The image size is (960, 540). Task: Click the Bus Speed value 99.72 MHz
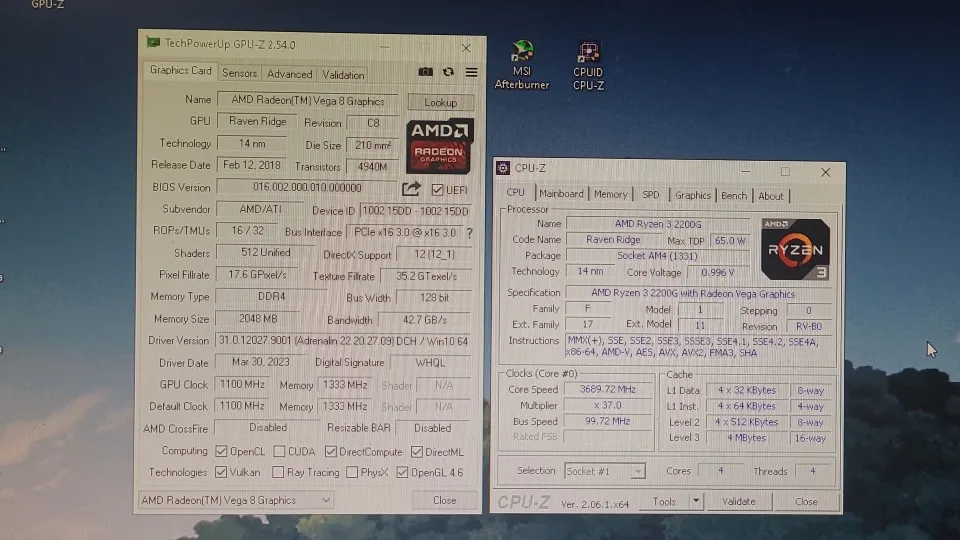coord(607,421)
